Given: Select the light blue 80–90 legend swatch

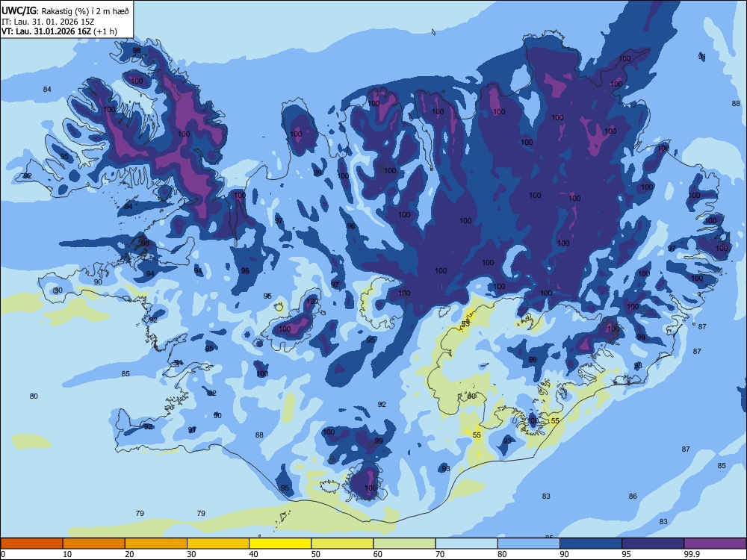Looking at the screenshot, I should [x=529, y=544].
